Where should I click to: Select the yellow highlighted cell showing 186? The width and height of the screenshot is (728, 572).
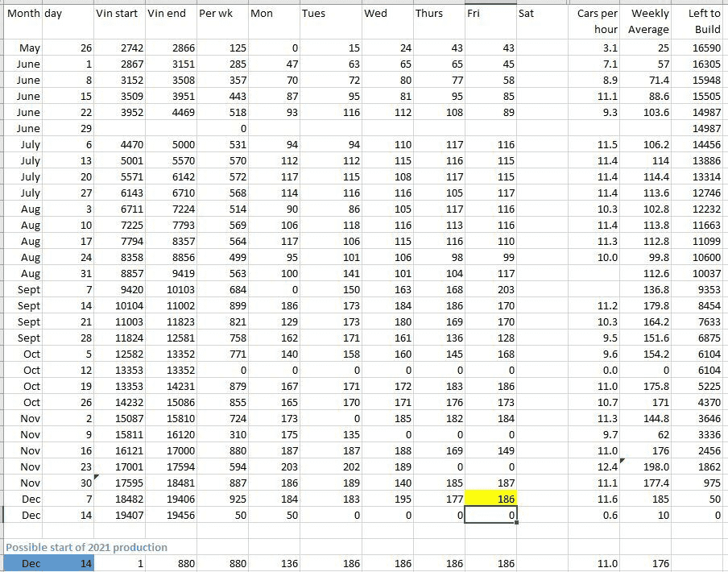[x=490, y=499]
